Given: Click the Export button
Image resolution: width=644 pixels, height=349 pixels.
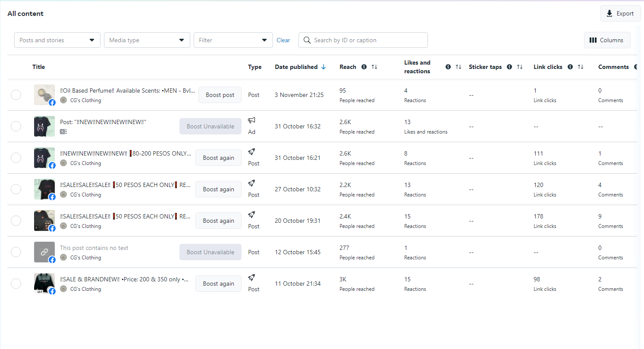Looking at the screenshot, I should (x=620, y=13).
